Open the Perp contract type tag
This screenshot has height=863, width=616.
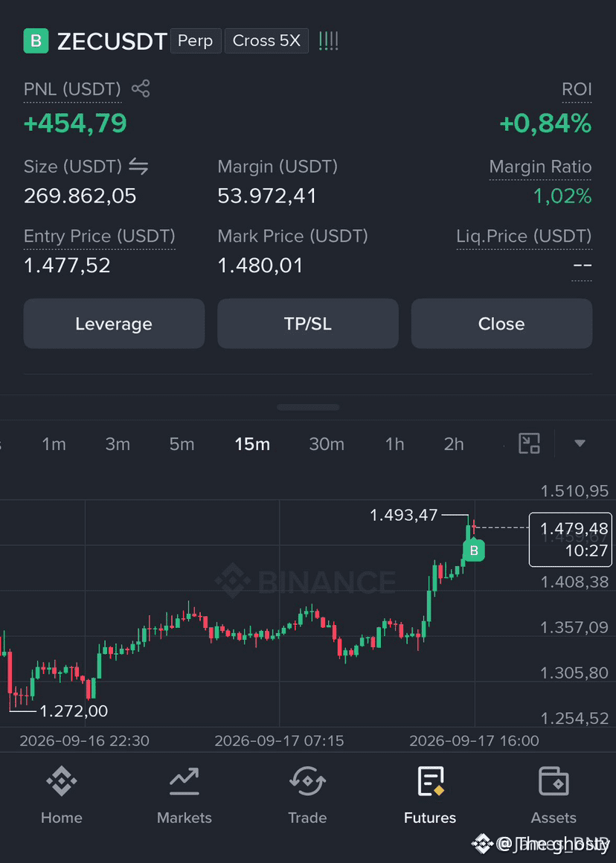click(196, 41)
